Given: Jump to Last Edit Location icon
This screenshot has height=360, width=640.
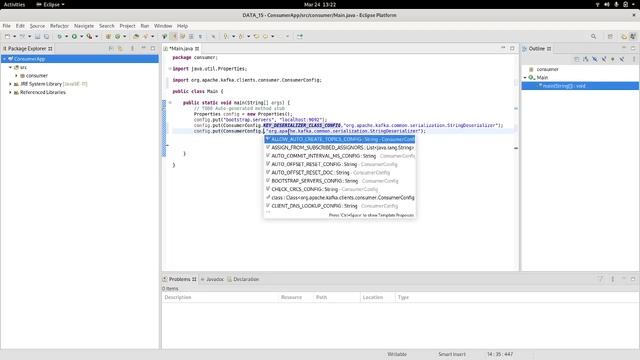Looking at the screenshot, I should pyautogui.click(x=256, y=36).
